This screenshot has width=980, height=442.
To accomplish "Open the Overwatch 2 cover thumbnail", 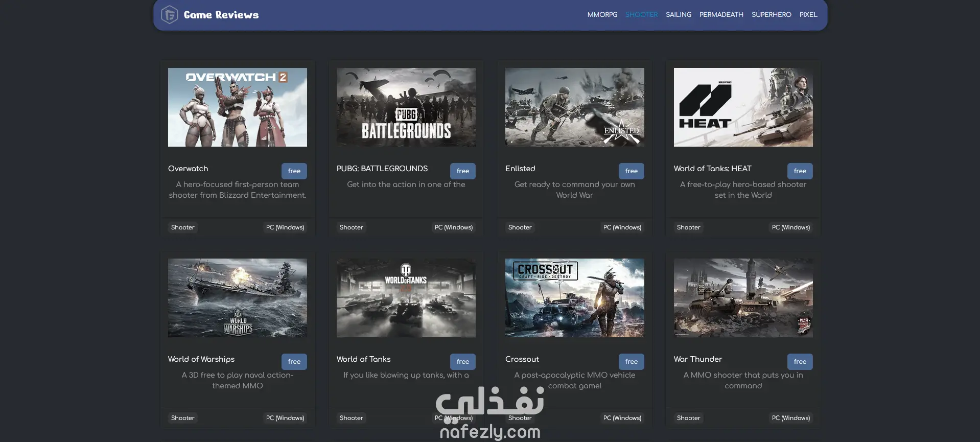I will tap(238, 107).
